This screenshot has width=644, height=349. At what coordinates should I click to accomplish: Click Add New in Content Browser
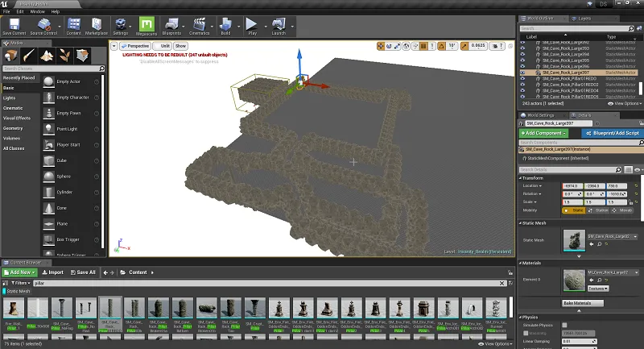pyautogui.click(x=19, y=272)
